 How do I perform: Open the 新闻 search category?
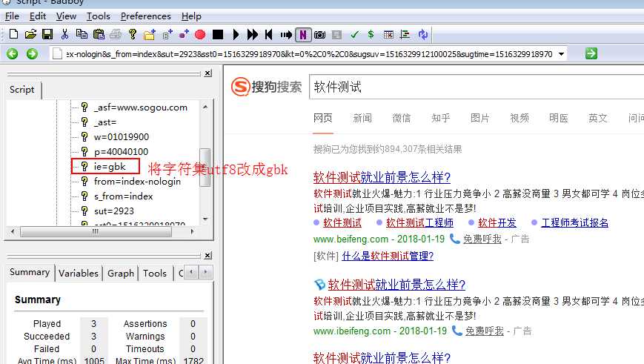point(362,119)
